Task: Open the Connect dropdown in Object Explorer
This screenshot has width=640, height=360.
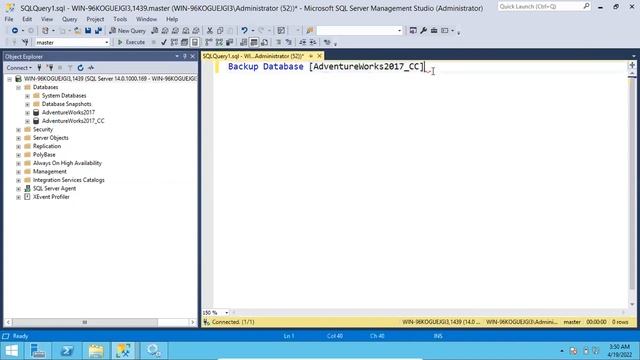Action: pos(19,68)
